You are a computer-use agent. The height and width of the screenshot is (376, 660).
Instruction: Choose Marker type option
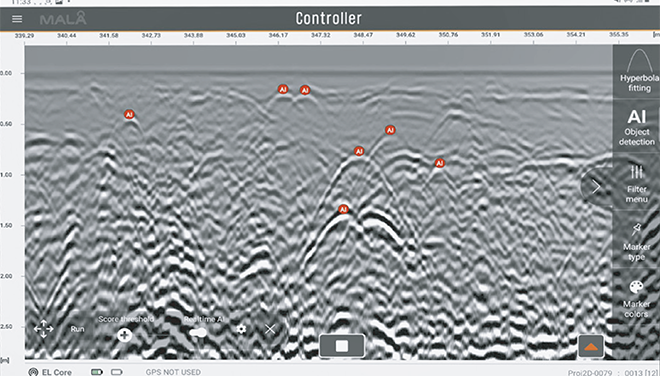[x=636, y=241]
